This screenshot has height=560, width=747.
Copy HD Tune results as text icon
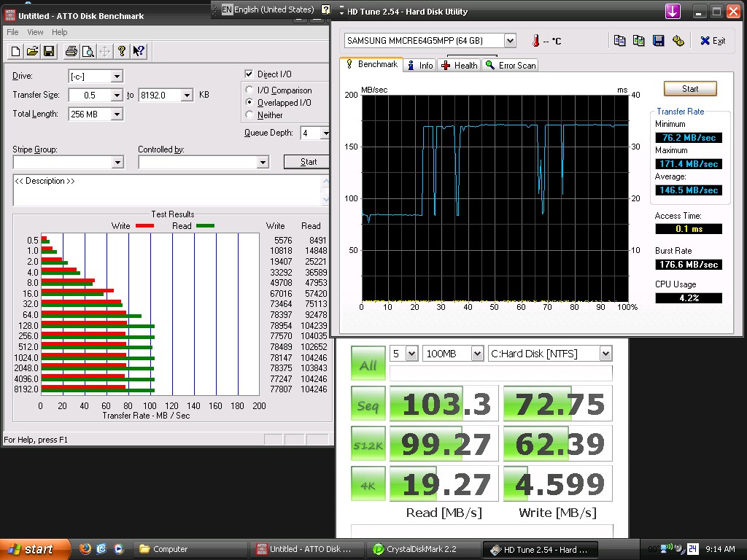coord(620,41)
